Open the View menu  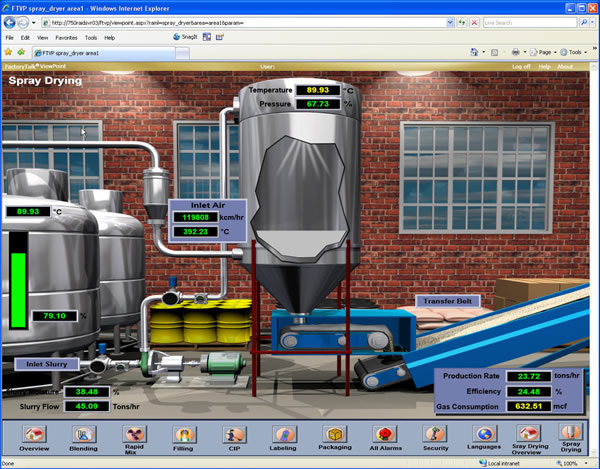click(x=41, y=37)
